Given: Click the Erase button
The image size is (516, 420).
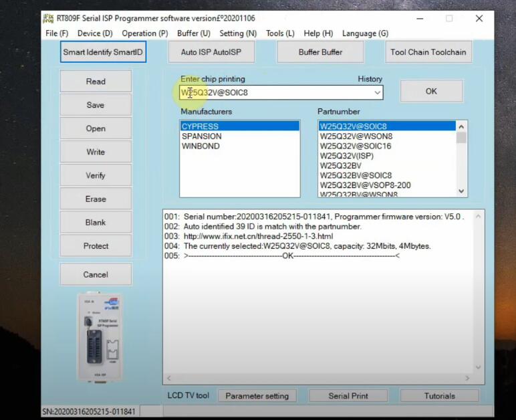Looking at the screenshot, I should [x=96, y=199].
